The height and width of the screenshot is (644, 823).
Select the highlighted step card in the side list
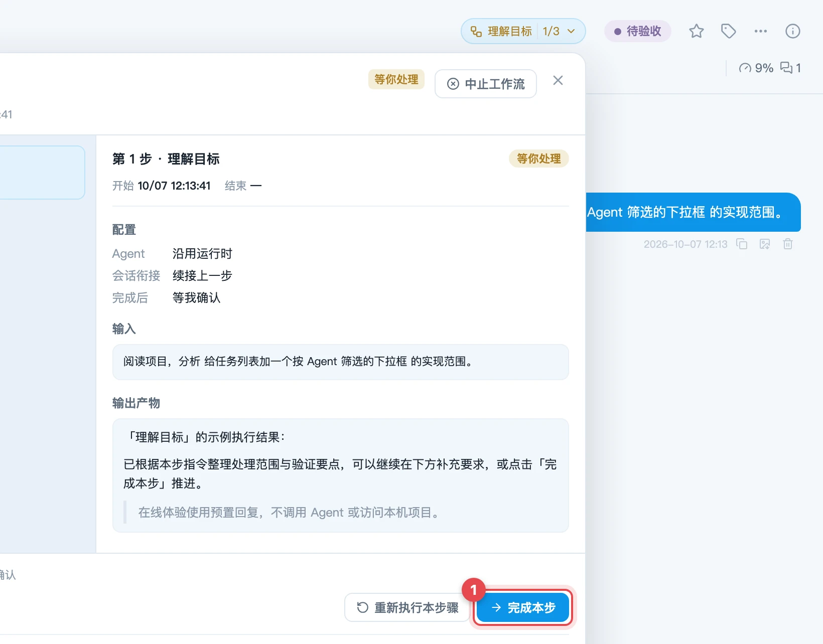tap(42, 173)
